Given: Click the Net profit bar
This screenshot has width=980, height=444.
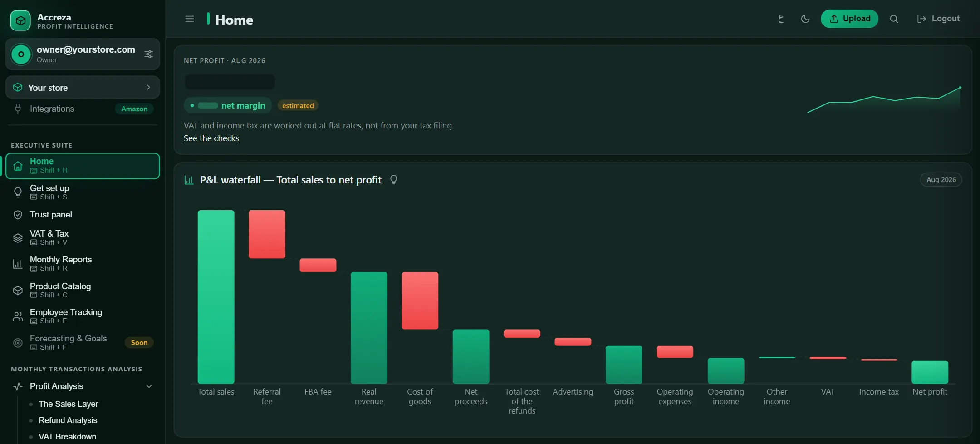Looking at the screenshot, I should point(930,372).
